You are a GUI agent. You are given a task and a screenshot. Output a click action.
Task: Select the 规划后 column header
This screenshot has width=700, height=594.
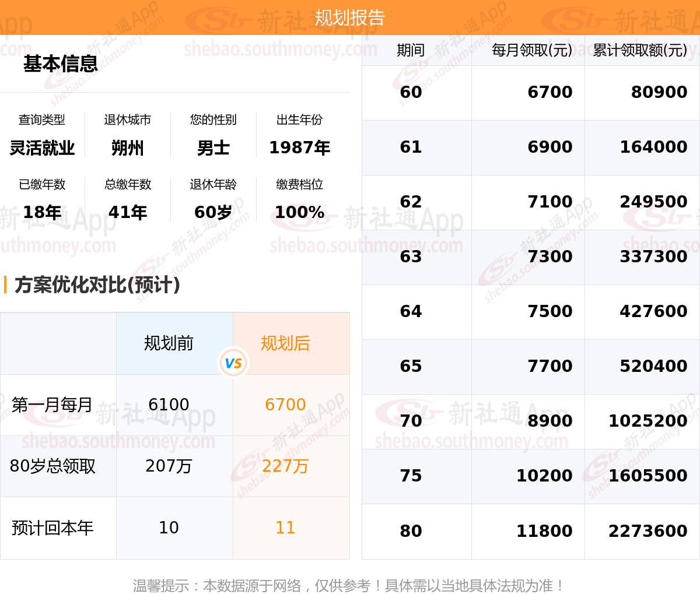[285, 343]
